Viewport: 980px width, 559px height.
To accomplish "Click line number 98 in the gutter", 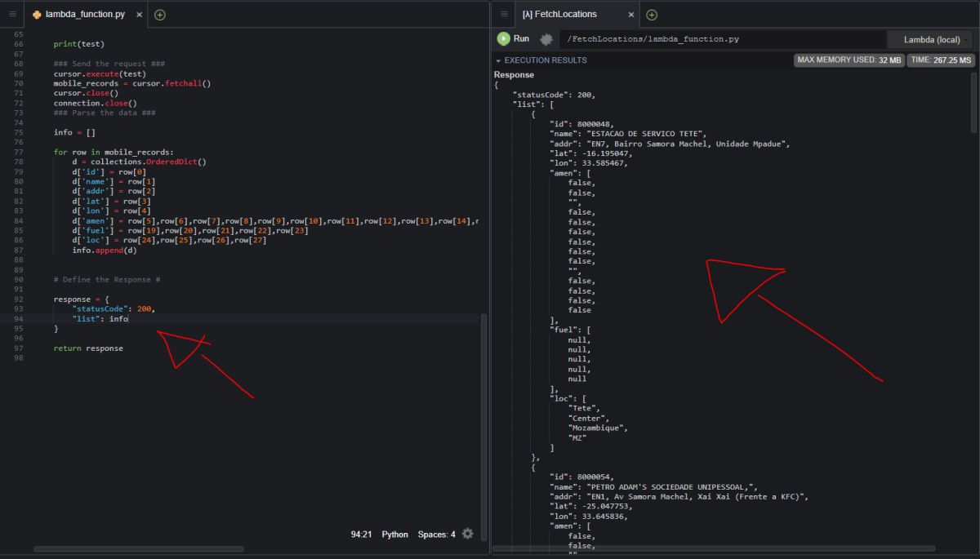I will 19,357.
